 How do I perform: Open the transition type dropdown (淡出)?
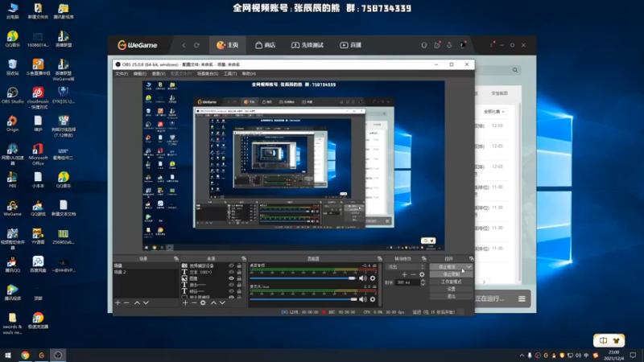pos(406,267)
